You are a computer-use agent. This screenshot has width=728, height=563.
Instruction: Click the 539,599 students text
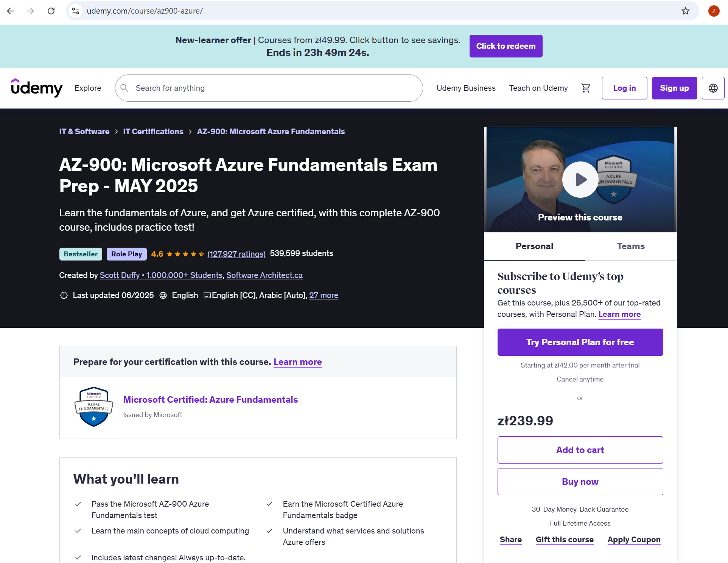tap(302, 253)
